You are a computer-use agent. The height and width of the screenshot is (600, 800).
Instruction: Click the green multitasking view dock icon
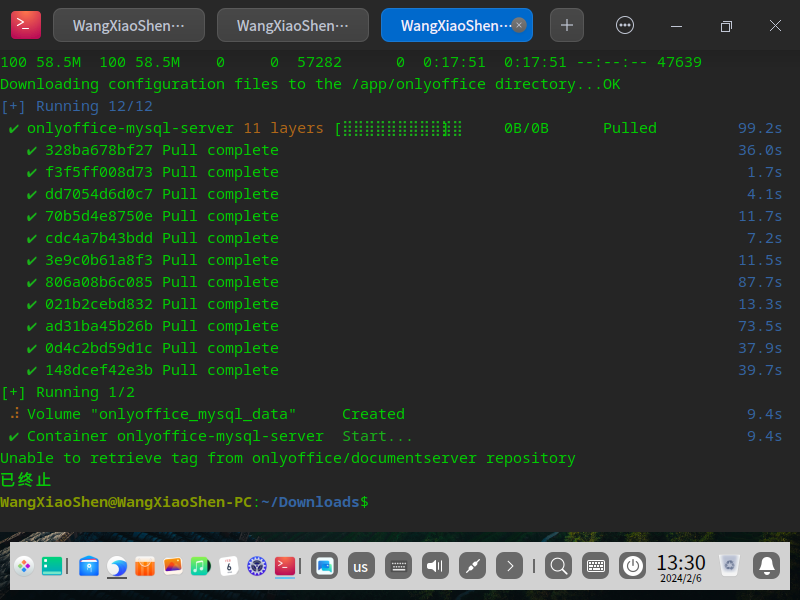52,566
